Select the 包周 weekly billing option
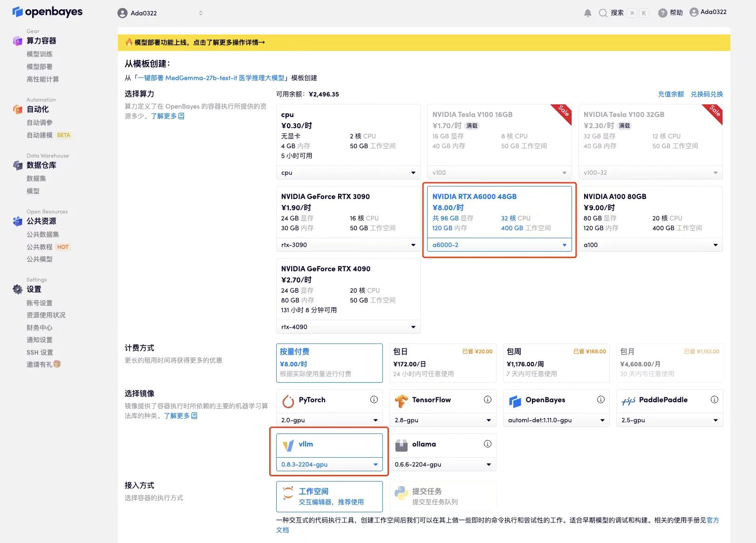 [556, 363]
